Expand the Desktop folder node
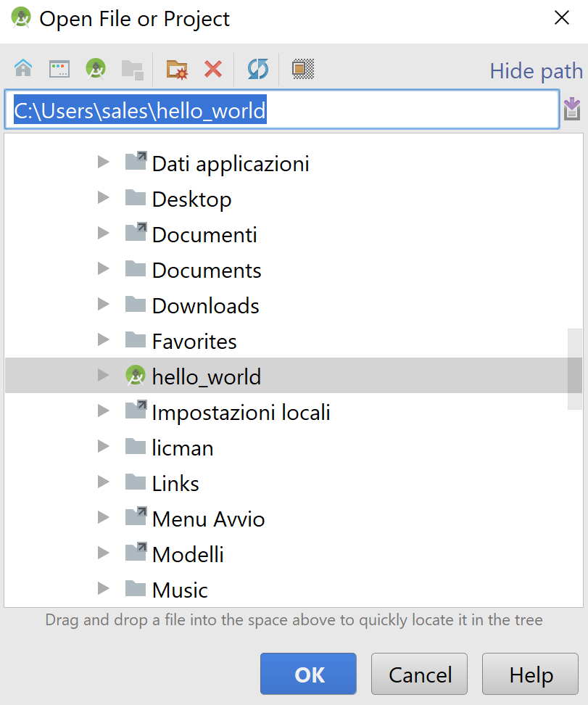588x705 pixels. pos(104,197)
